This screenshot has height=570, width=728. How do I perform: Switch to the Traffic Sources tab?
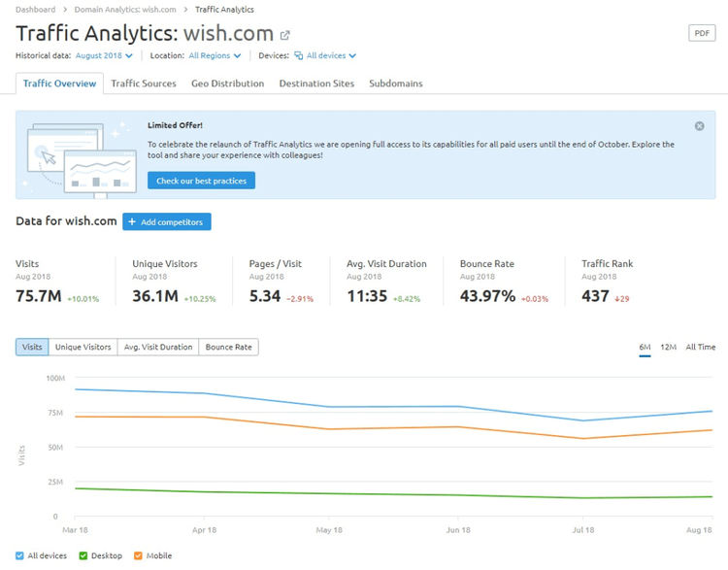(x=144, y=84)
